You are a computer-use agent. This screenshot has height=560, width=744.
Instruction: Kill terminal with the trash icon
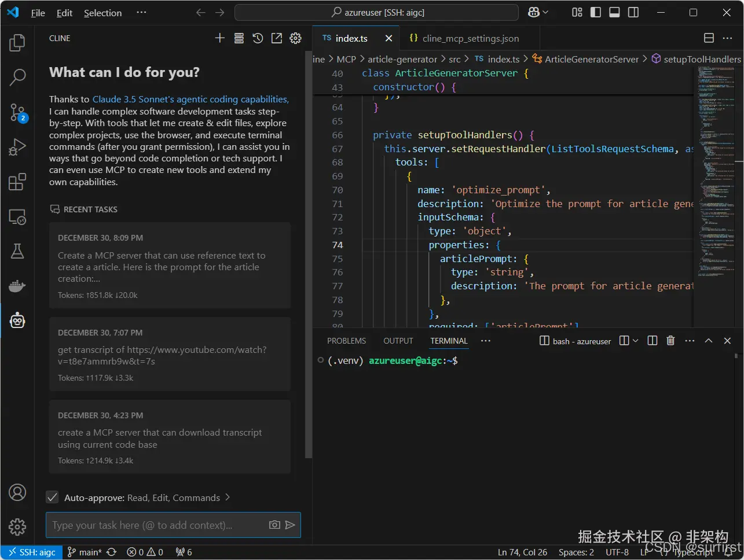[x=670, y=341]
